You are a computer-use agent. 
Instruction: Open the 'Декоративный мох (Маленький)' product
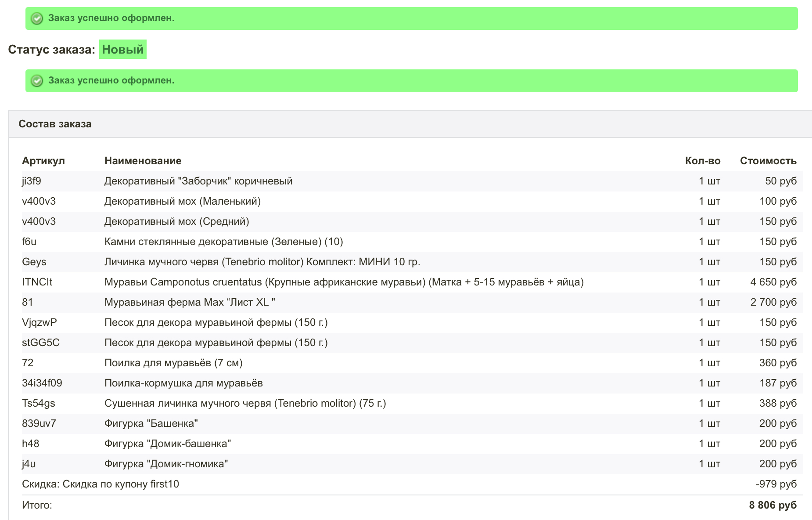click(x=182, y=201)
